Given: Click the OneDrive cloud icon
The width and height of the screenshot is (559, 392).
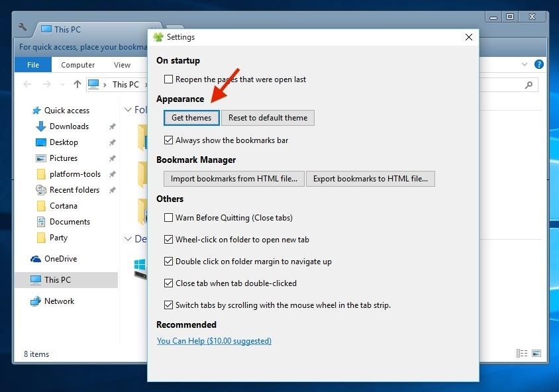Looking at the screenshot, I should [36, 259].
